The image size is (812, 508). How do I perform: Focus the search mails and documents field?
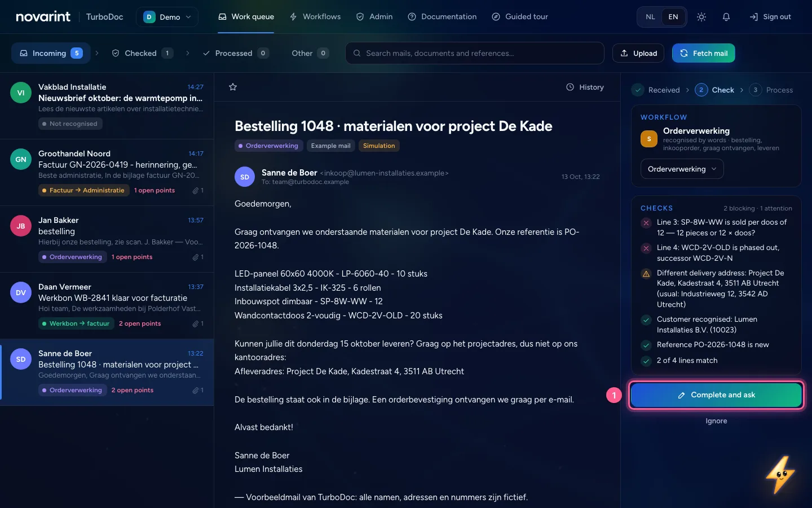pos(475,53)
